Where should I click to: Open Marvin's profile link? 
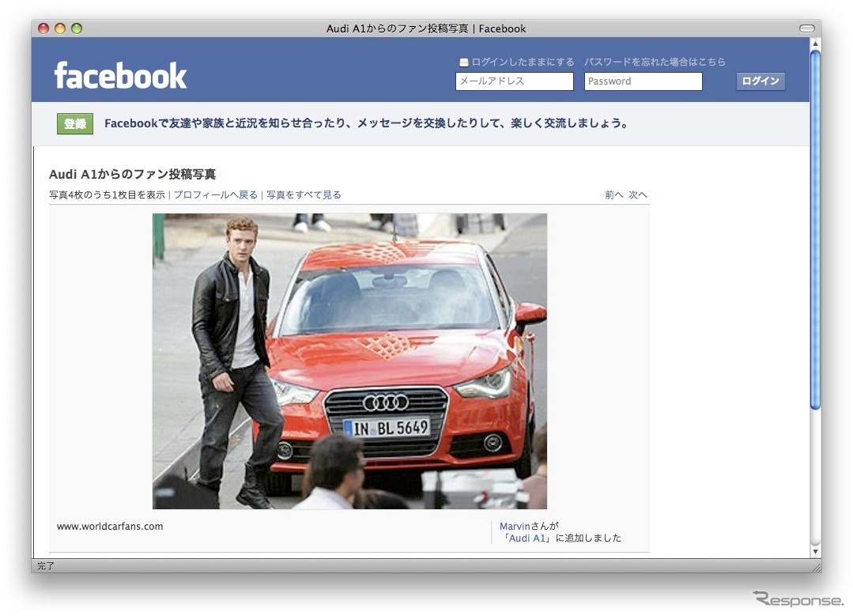coord(515,526)
